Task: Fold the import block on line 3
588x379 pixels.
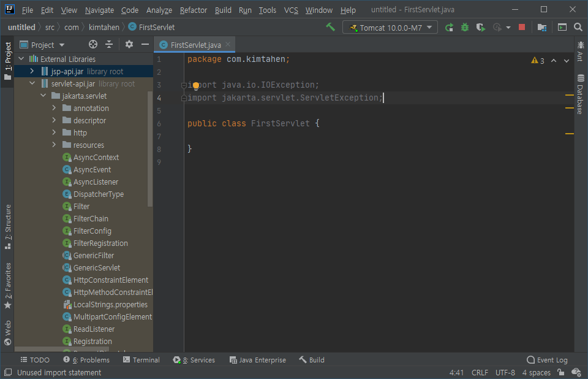Action: [184, 85]
